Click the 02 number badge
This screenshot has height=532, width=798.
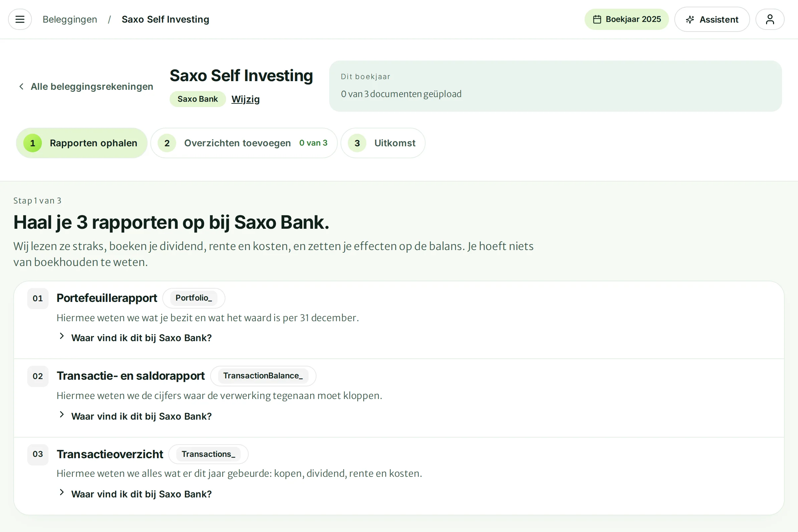[38, 376]
